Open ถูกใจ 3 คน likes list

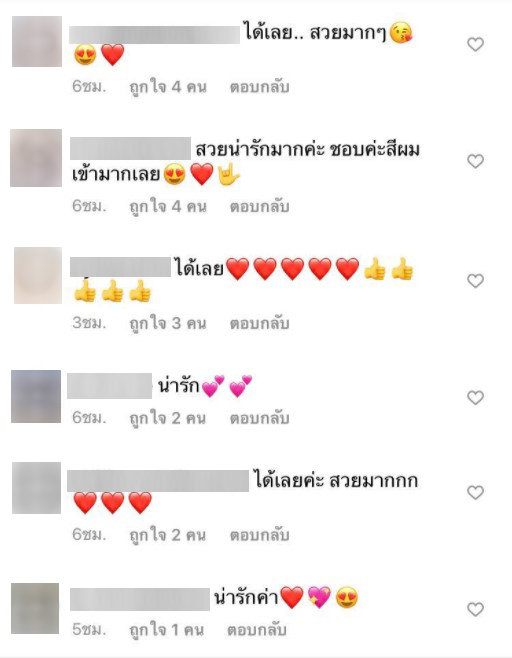(168, 324)
